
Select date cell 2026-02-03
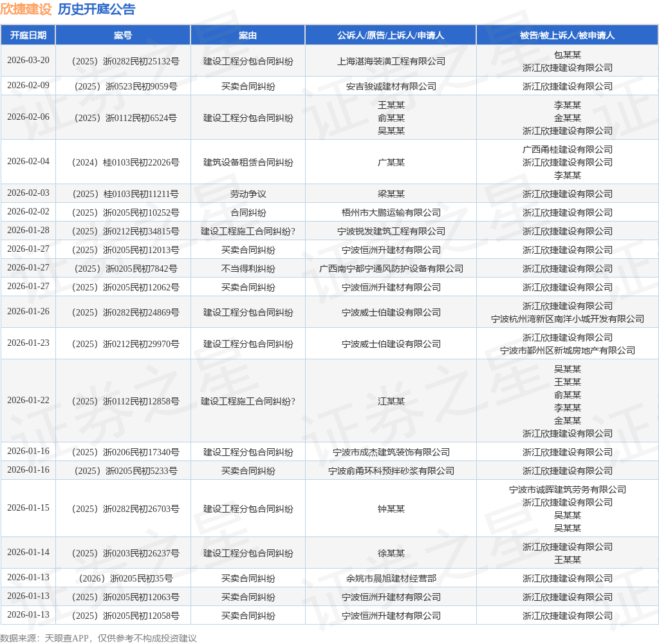(x=28, y=193)
